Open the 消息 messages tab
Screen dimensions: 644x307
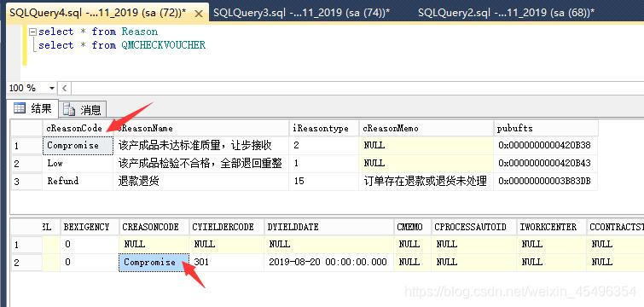[83, 110]
